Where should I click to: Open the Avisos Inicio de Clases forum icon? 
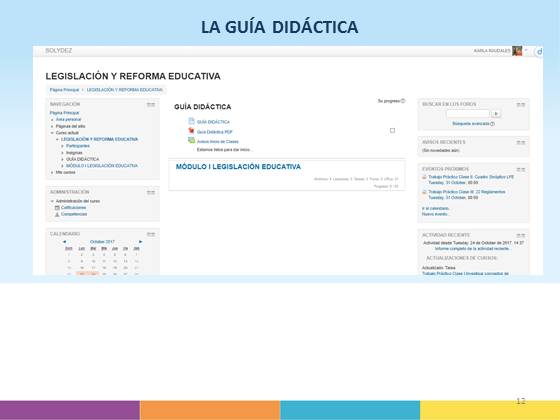pyautogui.click(x=191, y=140)
